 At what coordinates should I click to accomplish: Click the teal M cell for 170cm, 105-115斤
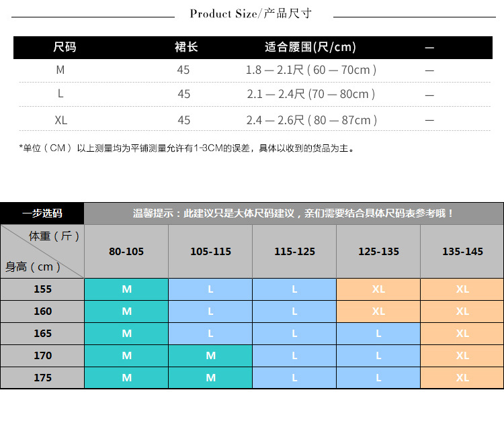coord(210,356)
